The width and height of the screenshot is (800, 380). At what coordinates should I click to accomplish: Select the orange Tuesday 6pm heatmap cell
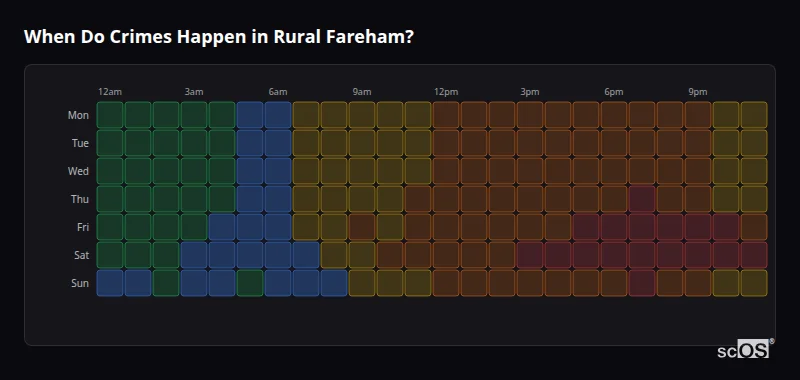pos(614,143)
